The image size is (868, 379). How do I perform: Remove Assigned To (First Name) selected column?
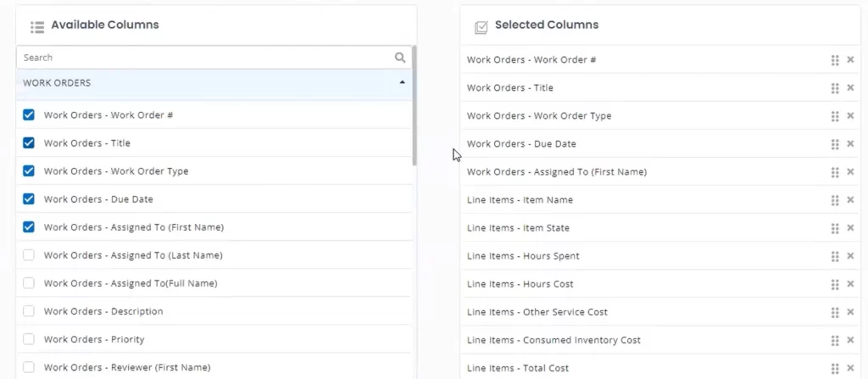click(850, 172)
